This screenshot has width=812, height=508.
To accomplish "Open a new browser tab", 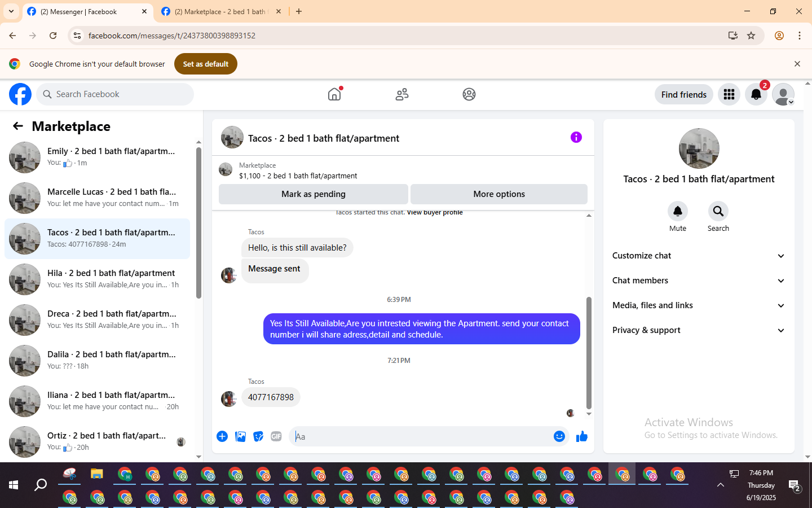I will [299, 11].
